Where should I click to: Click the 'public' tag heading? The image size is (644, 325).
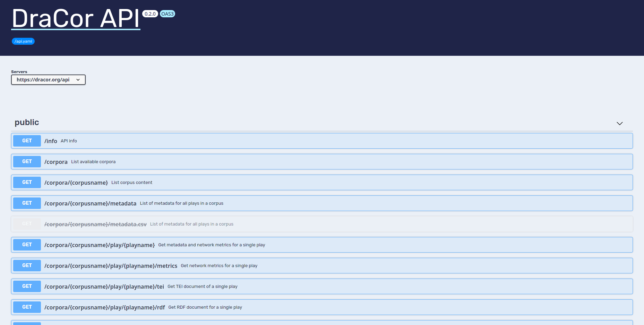pyautogui.click(x=27, y=122)
